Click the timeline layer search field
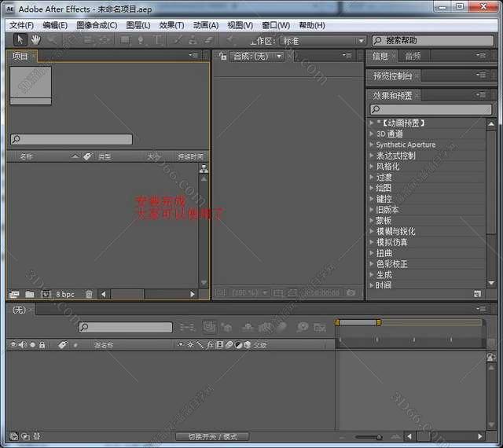503x448 pixels. 126,327
